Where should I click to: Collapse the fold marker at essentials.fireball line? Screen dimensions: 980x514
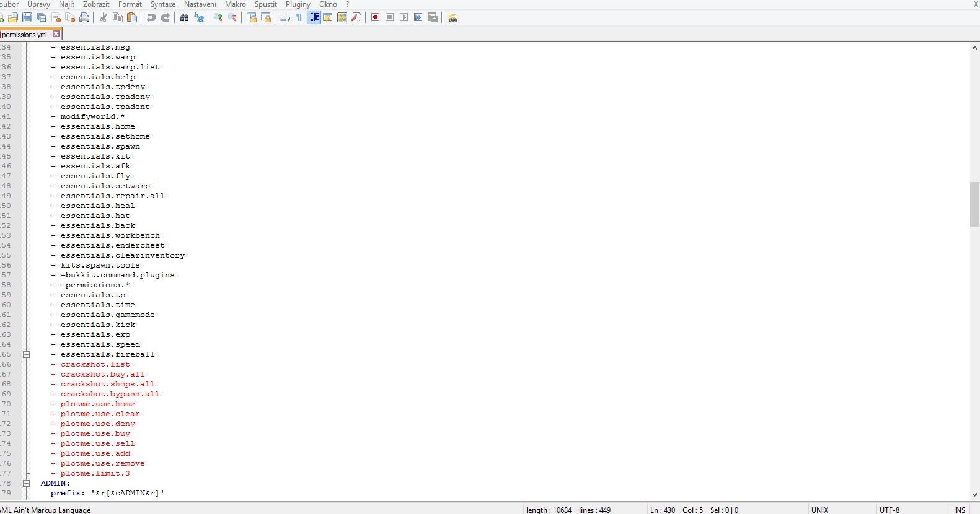pyautogui.click(x=26, y=354)
